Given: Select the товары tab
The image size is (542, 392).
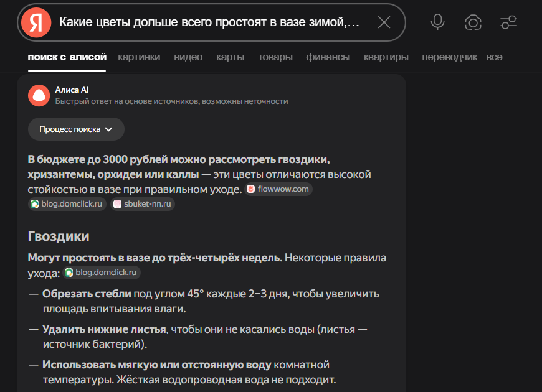Looking at the screenshot, I should click(275, 57).
